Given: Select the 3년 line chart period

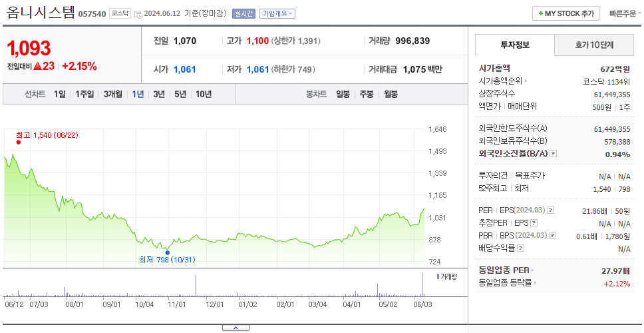Looking at the screenshot, I should (159, 94).
